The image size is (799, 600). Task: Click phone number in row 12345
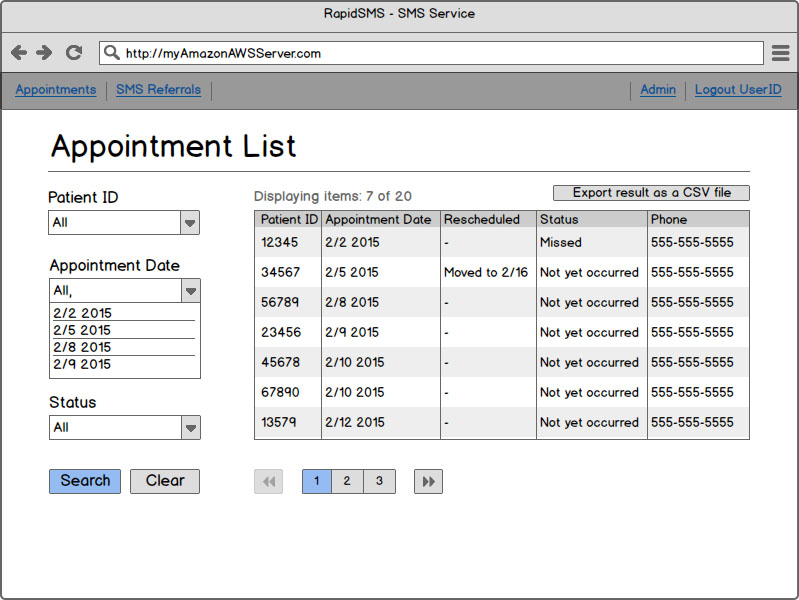[692, 242]
